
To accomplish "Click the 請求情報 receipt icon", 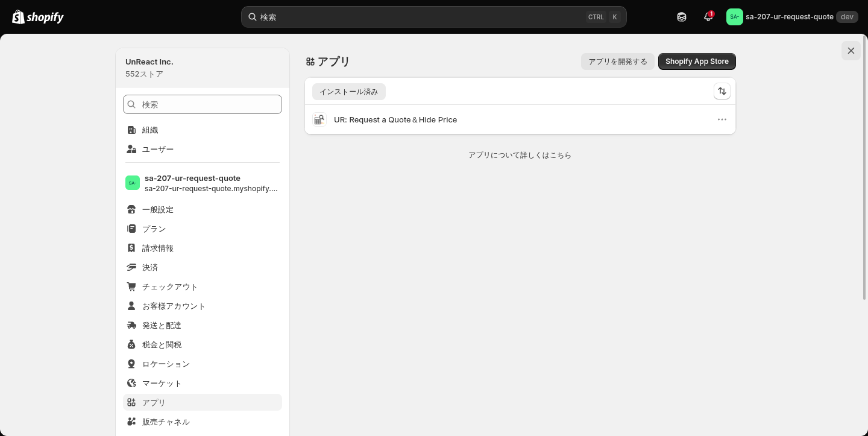I will (x=131, y=248).
